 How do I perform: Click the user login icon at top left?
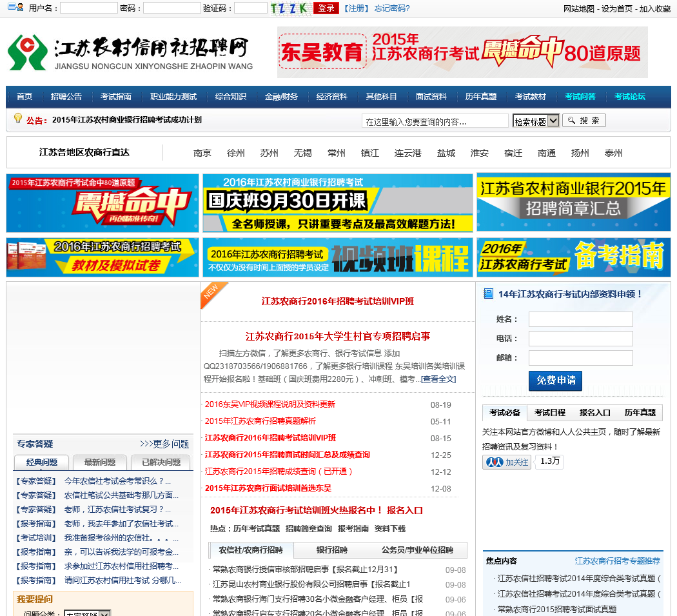click(x=15, y=7)
